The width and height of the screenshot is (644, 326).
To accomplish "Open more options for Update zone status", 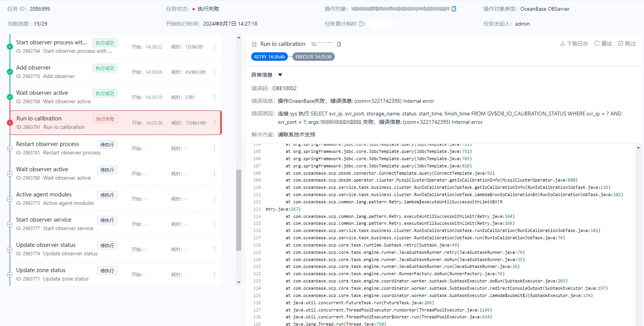I will pyautogui.click(x=215, y=275).
